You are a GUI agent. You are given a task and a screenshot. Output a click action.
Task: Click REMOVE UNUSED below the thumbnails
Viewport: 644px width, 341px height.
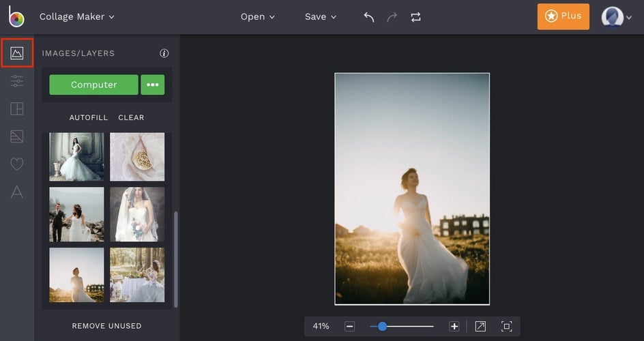[107, 326]
